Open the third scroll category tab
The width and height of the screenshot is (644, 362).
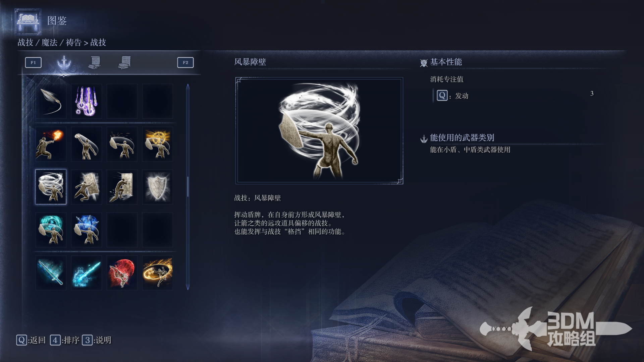pos(124,62)
